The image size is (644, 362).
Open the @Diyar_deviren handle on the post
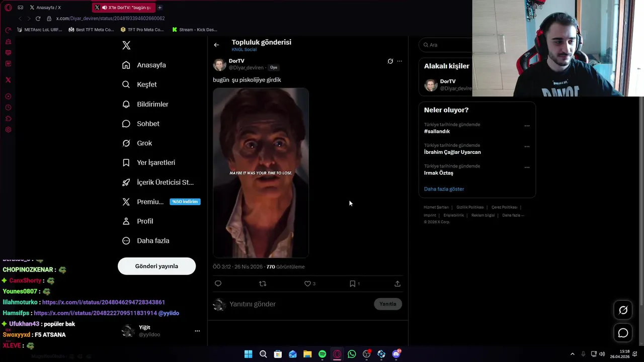pyautogui.click(x=246, y=67)
